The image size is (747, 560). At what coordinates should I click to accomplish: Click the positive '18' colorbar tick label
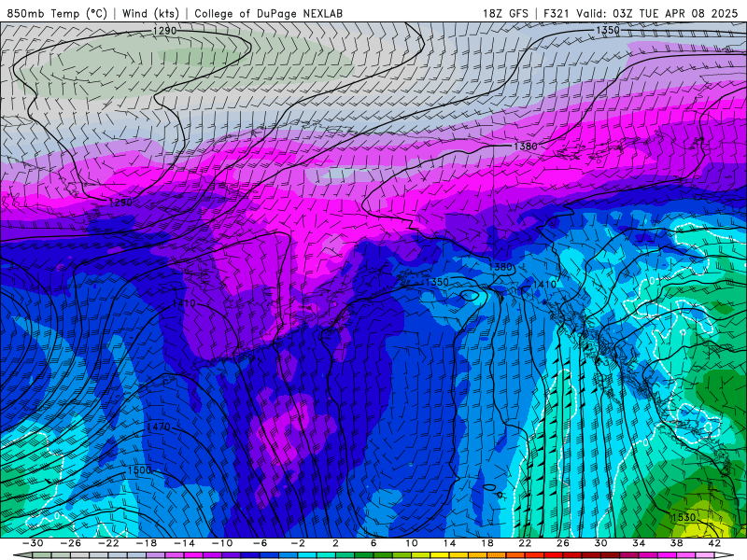[x=486, y=543]
